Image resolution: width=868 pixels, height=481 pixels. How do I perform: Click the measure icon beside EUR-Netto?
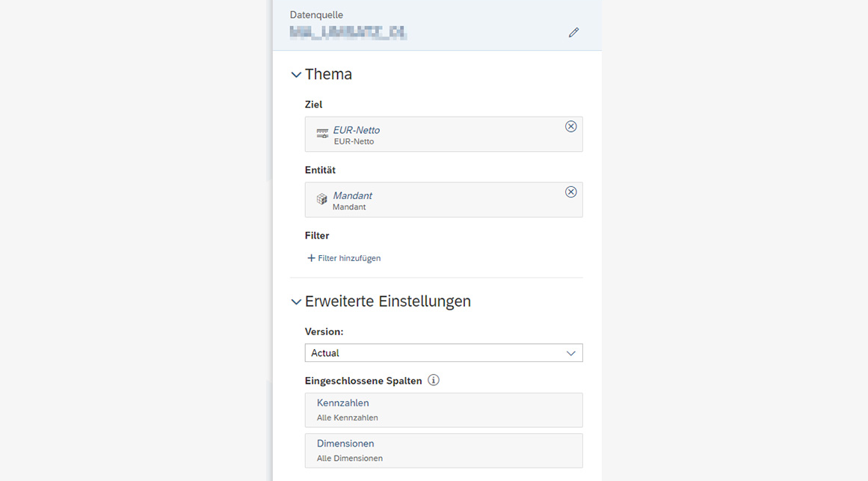coord(322,134)
